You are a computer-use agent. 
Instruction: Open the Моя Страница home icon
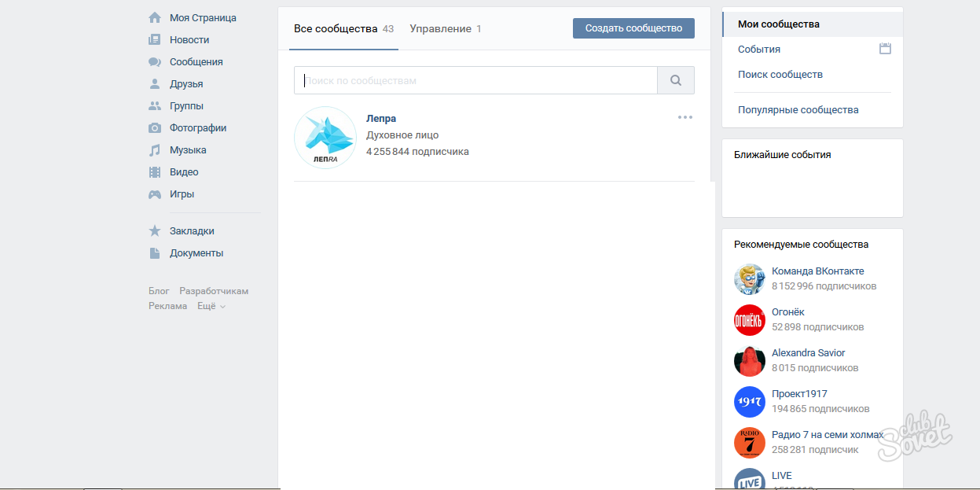tap(155, 17)
